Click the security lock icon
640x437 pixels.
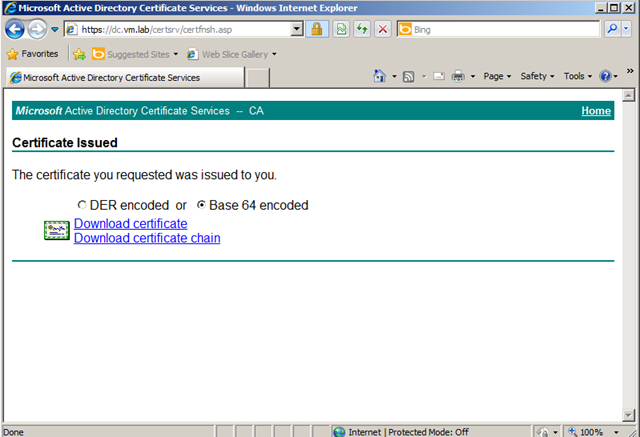(x=317, y=29)
